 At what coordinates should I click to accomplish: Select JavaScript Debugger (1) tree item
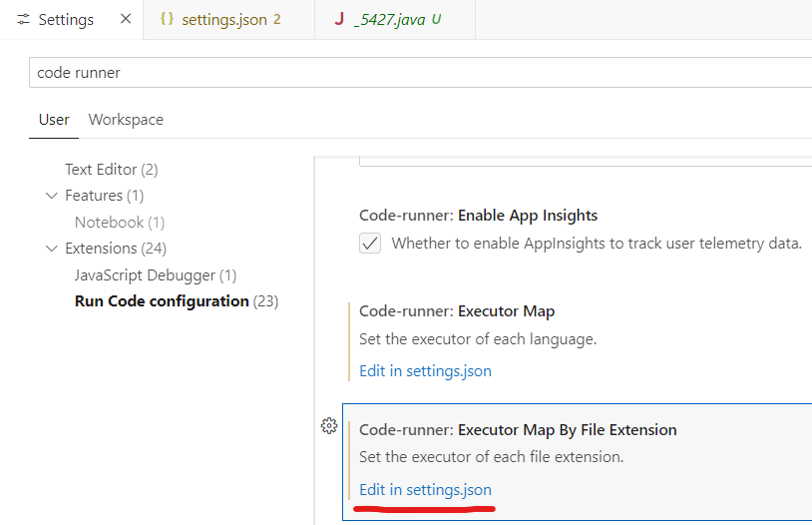tap(156, 275)
